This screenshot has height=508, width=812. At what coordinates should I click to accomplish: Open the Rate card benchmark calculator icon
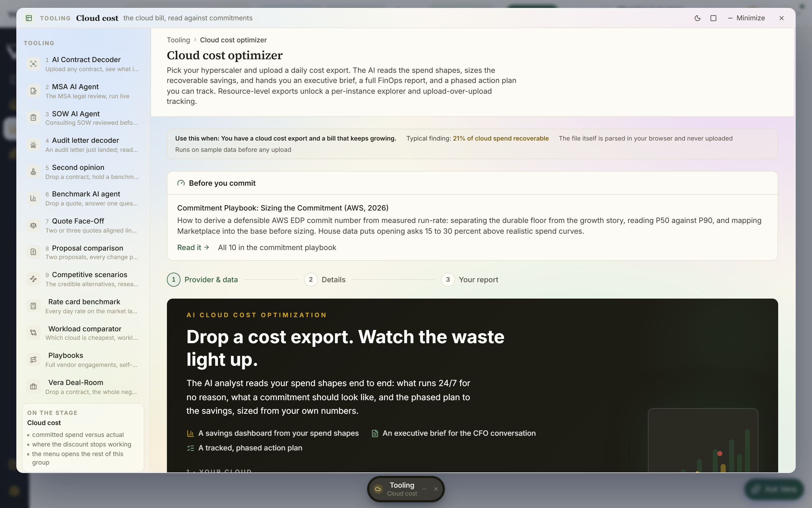[x=33, y=306]
